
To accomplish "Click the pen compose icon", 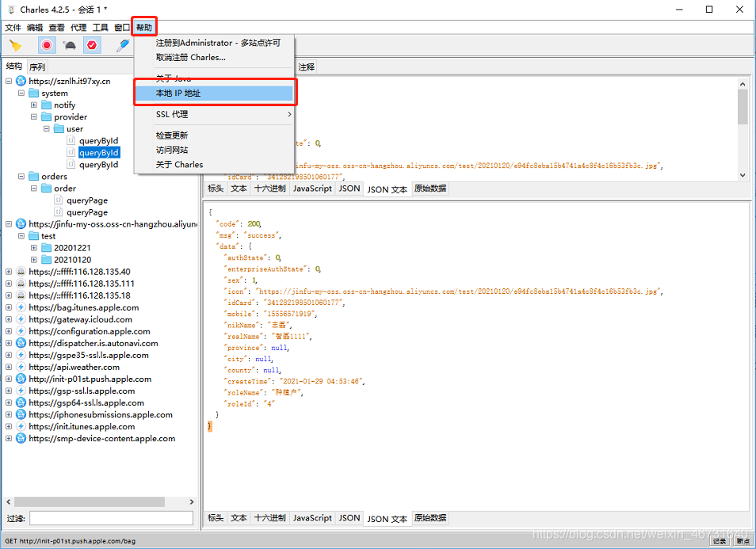I will (123, 45).
